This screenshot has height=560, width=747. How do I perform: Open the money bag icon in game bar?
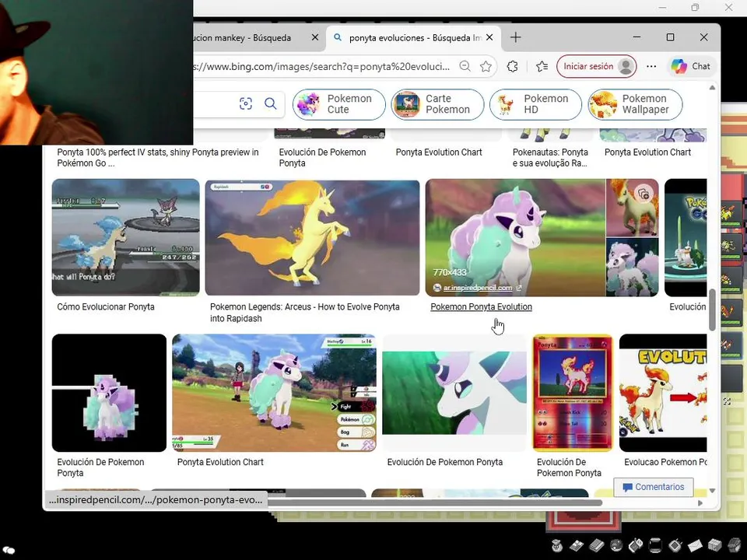[x=556, y=545]
